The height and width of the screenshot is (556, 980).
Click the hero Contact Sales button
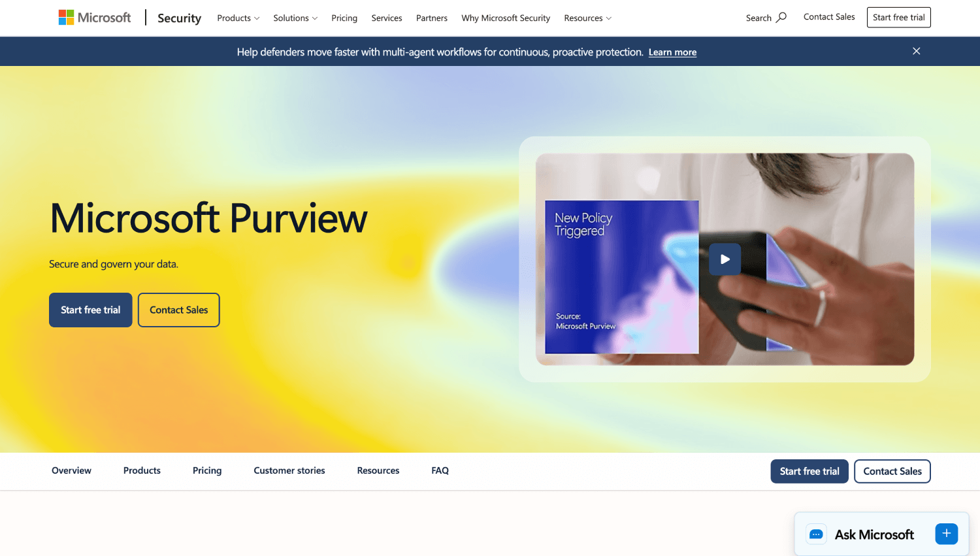[x=179, y=310]
